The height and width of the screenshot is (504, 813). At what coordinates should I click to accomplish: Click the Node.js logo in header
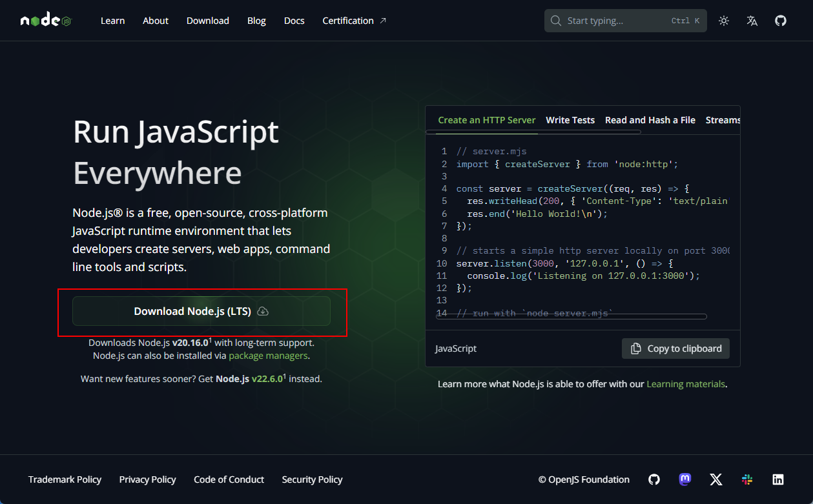tap(46, 21)
